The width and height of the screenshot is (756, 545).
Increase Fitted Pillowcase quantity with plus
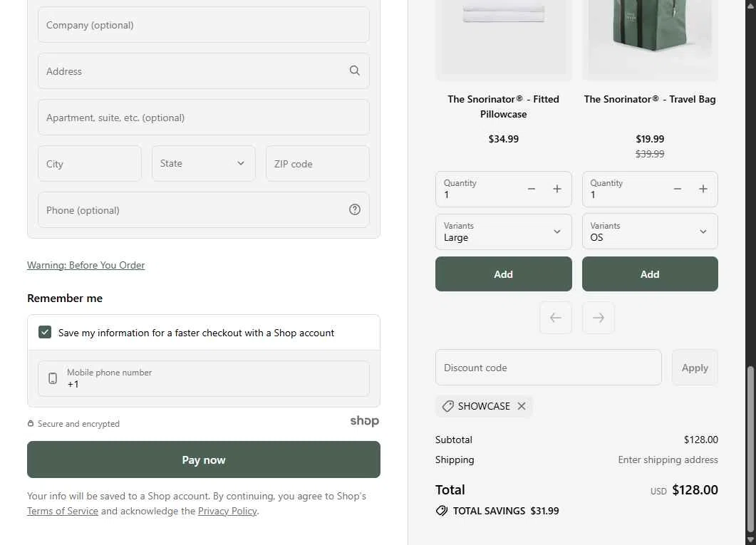point(557,189)
